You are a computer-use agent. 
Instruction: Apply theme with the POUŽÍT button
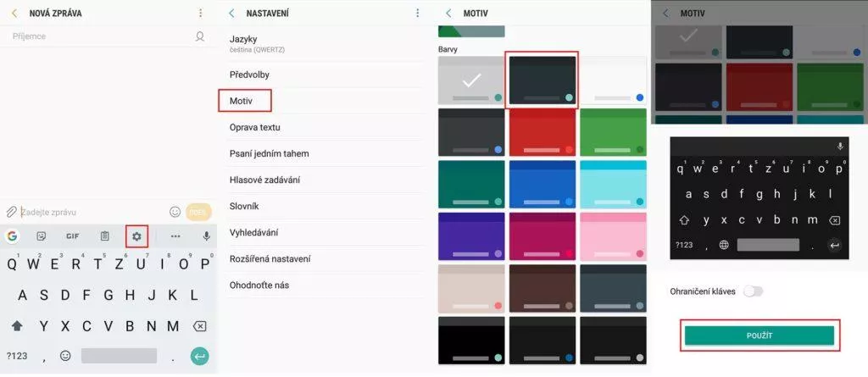[x=759, y=335]
